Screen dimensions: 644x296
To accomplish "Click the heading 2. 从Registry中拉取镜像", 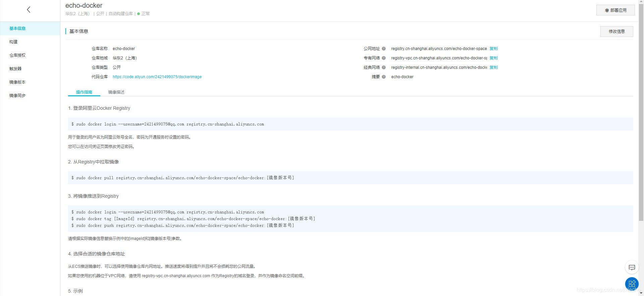I will click(x=93, y=162).
